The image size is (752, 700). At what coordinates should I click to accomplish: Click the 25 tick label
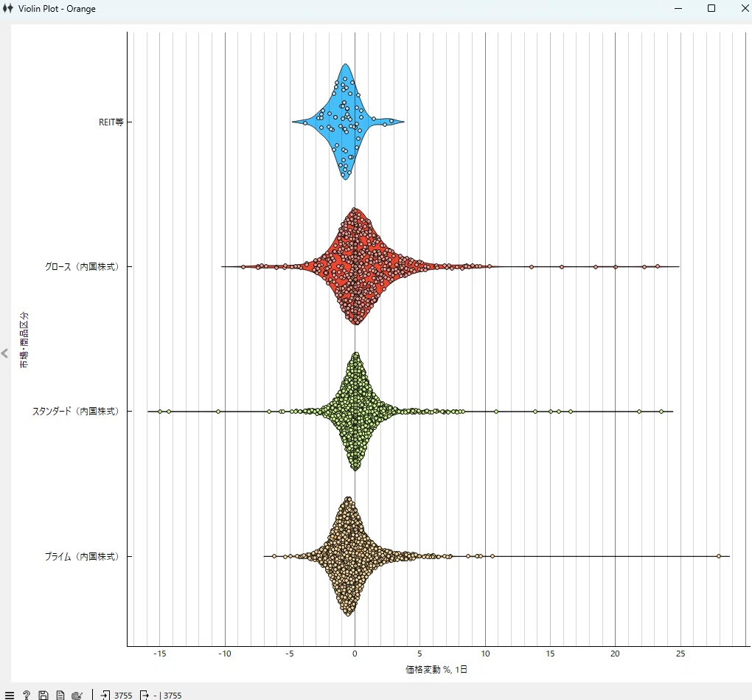point(680,654)
